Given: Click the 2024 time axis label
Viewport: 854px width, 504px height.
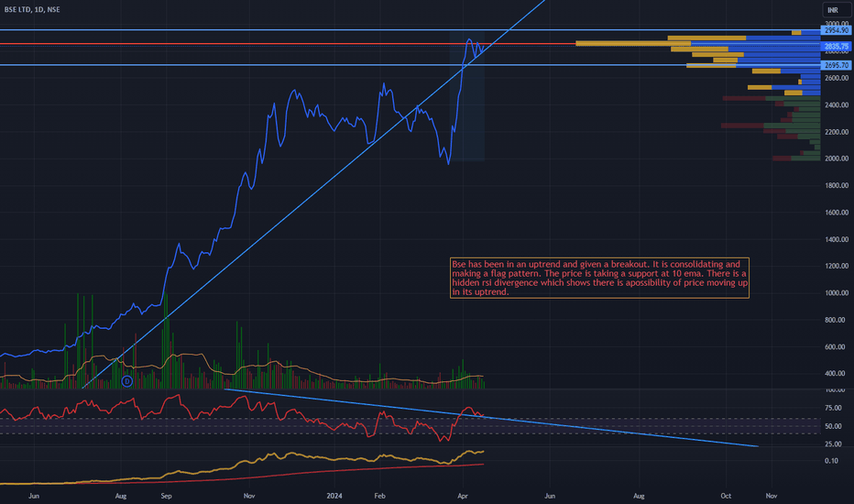Looking at the screenshot, I should 334,496.
